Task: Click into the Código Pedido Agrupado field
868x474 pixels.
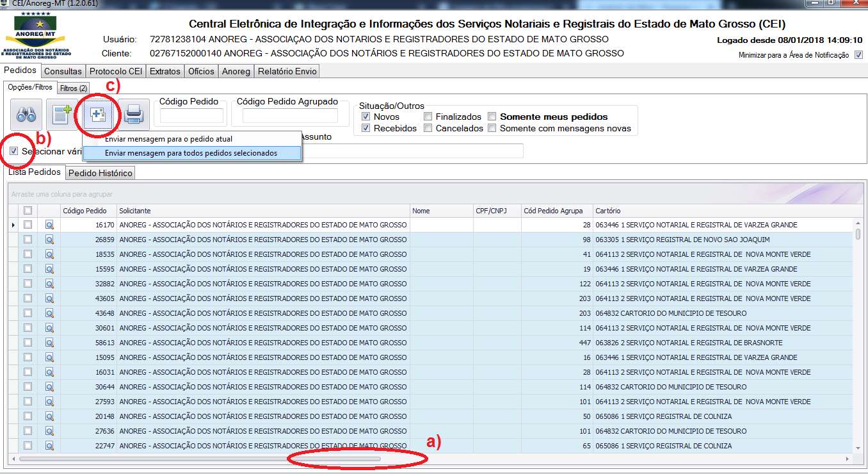Action: pos(290,116)
